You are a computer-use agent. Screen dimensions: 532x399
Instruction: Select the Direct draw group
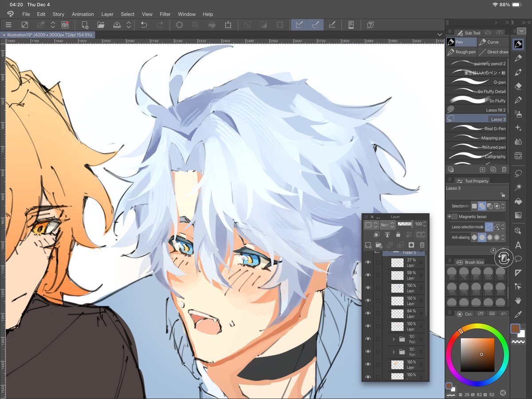point(493,52)
